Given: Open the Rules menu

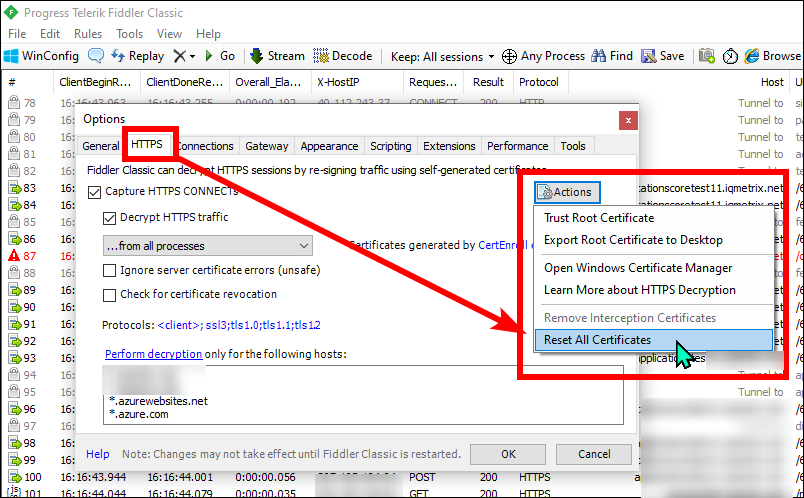Looking at the screenshot, I should 88,34.
